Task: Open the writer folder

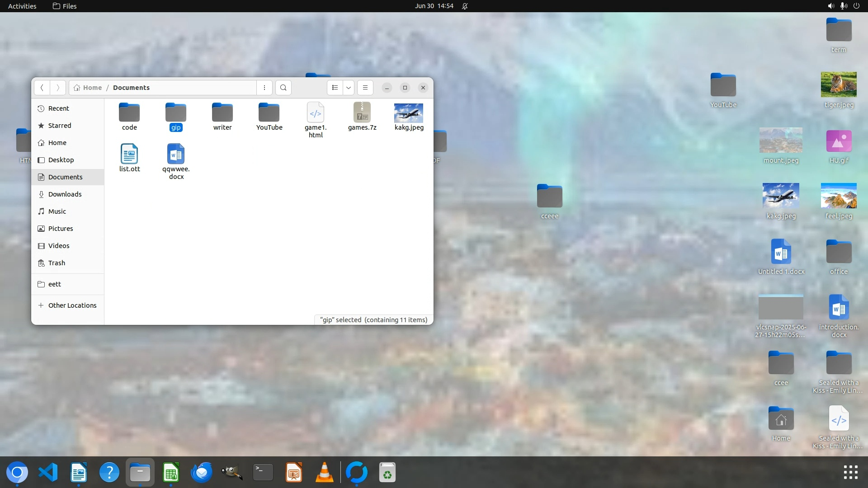Action: coord(222,113)
